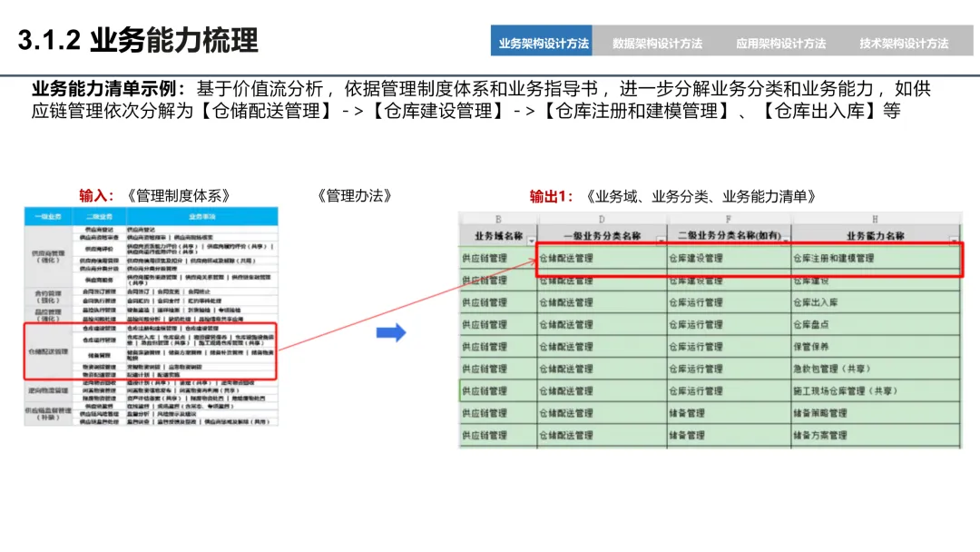
Task: Select the 仓库出入库 cell
Action: coord(875,302)
